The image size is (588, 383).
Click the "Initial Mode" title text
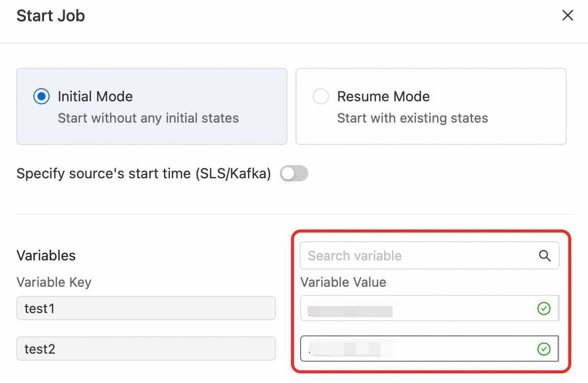[x=95, y=97]
